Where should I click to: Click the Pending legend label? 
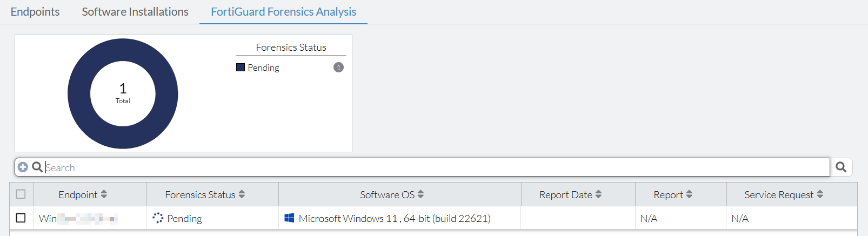263,68
